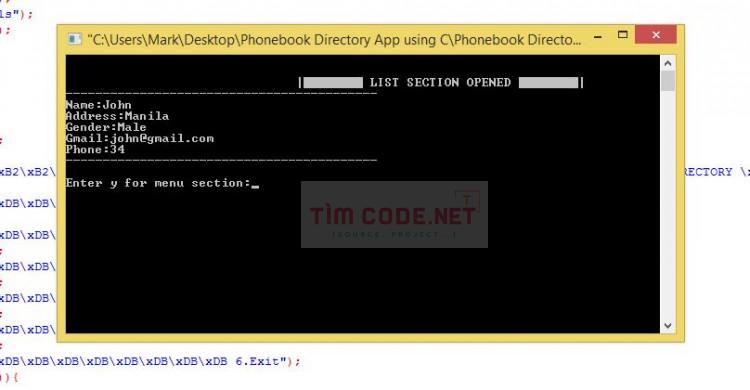
Task: Click the LIST SECTION OPENED header
Action: [441, 82]
